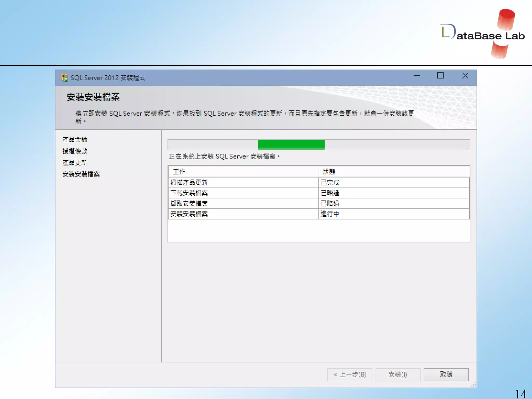532x399 pixels.
Task: Select the 下載安裝檔案 task row
Action: coord(319,193)
